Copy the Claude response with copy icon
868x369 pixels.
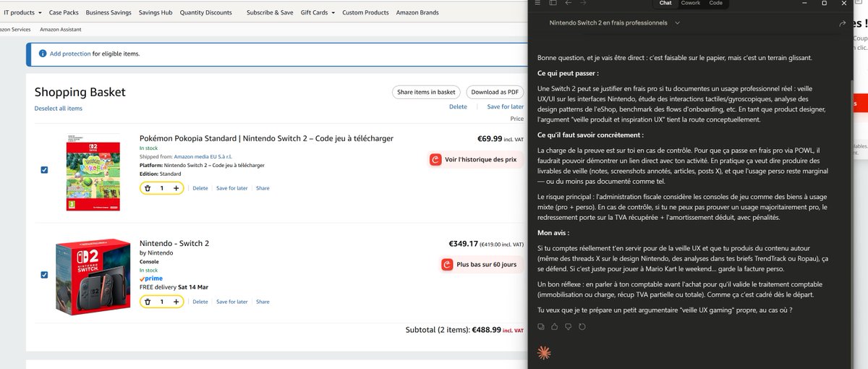pyautogui.click(x=541, y=326)
